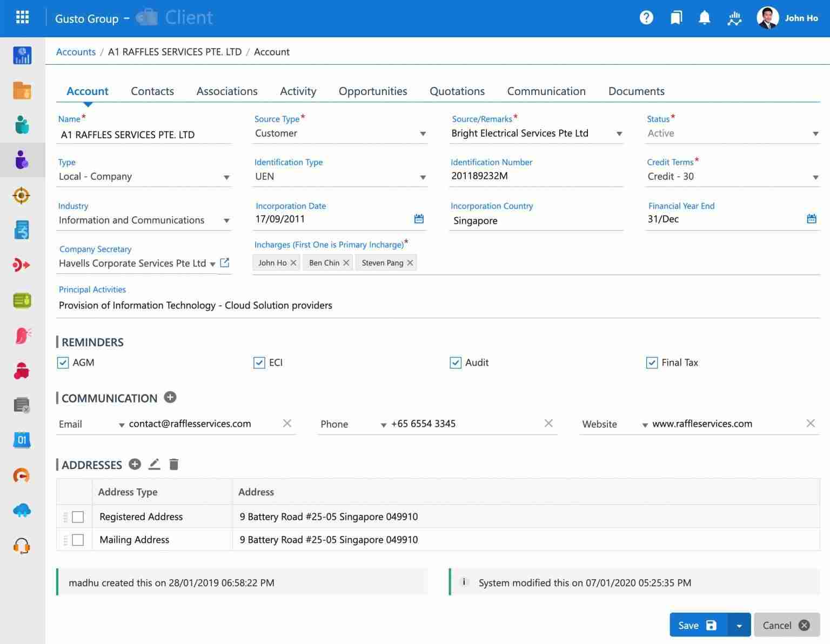Switch to the Documents tab
The width and height of the screenshot is (830, 644).
coord(637,91)
